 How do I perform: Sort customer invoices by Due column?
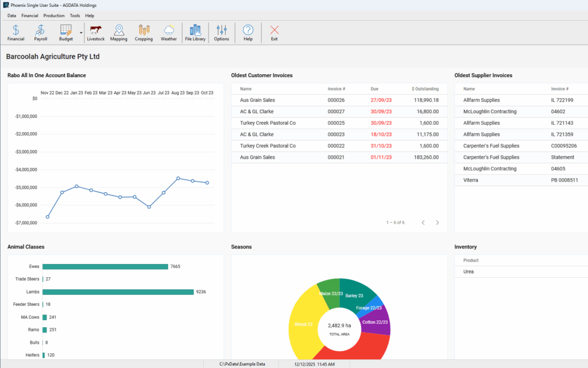374,89
